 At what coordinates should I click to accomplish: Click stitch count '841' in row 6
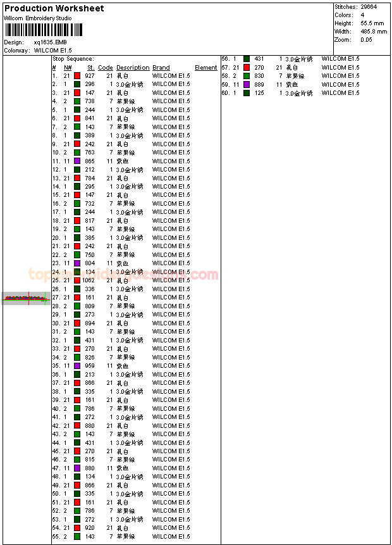click(x=90, y=118)
